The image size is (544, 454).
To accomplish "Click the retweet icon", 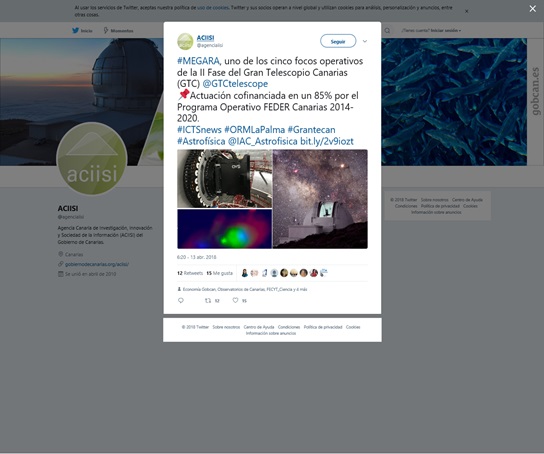I will 208,300.
